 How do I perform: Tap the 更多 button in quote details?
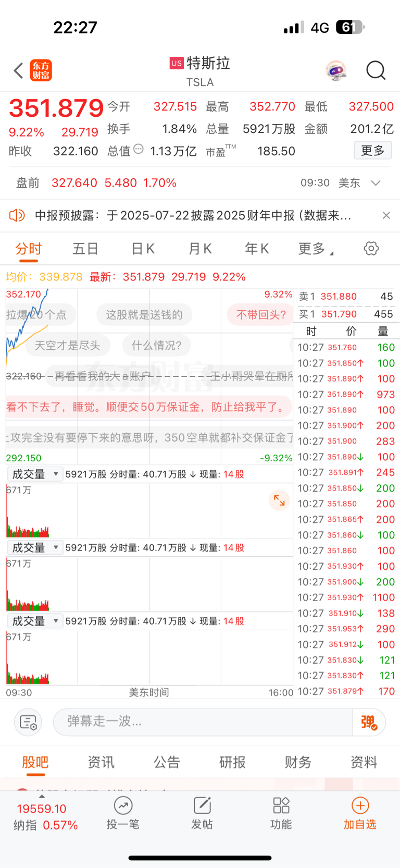tap(372, 151)
